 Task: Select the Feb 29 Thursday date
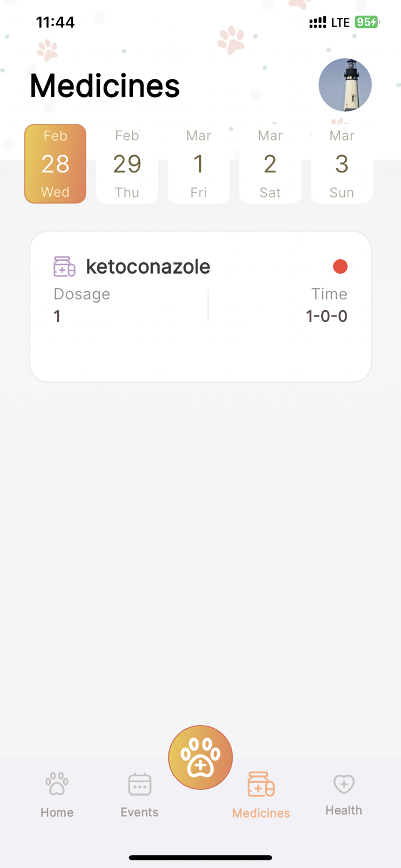point(127,164)
